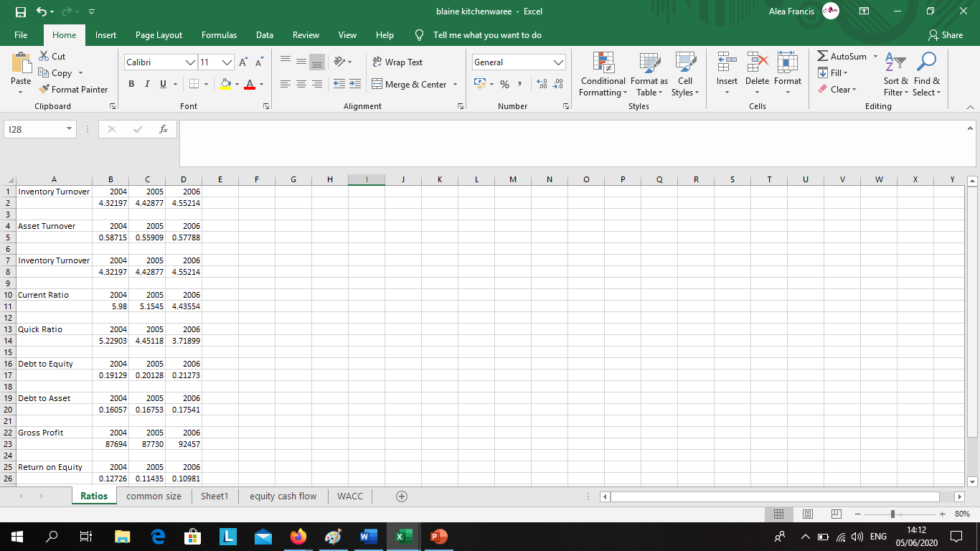Screen dimensions: 980x551
Task: Open the common size sheet tab
Action: click(x=154, y=496)
